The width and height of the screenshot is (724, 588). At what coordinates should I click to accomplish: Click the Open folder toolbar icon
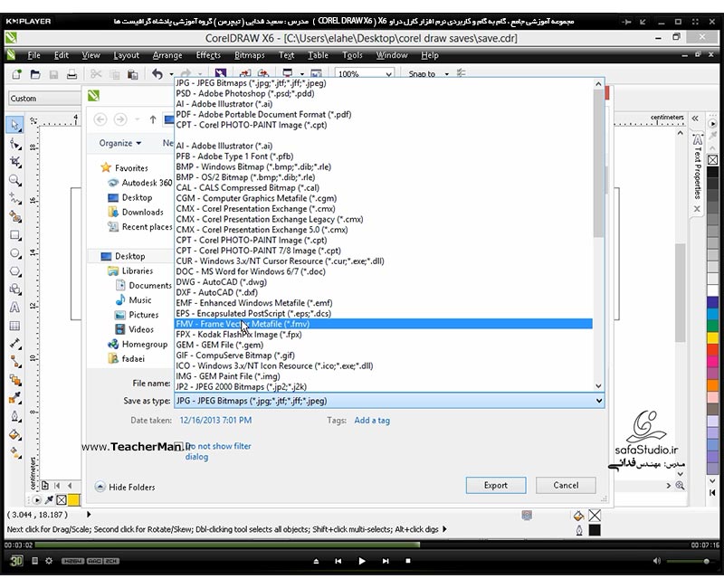[x=35, y=74]
